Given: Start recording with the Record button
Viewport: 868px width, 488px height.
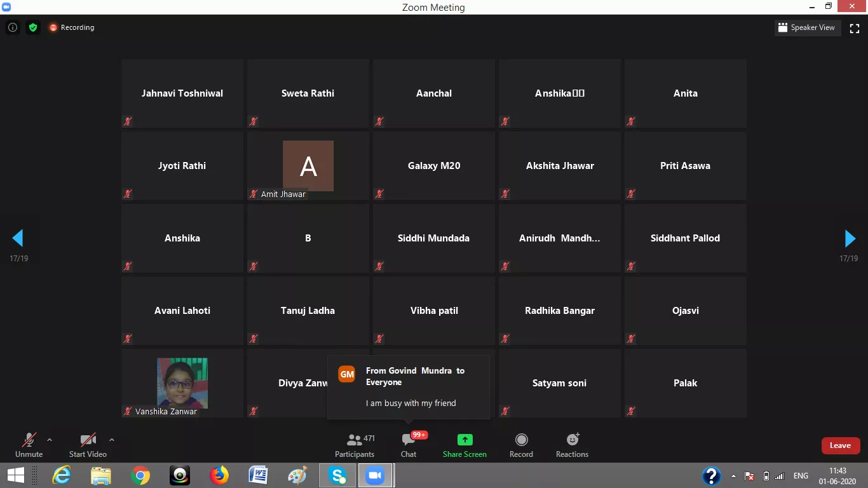Looking at the screenshot, I should click(x=521, y=445).
